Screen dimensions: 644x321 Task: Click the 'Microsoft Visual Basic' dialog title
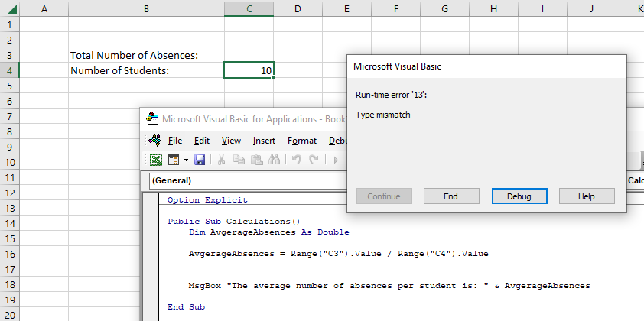click(x=397, y=66)
